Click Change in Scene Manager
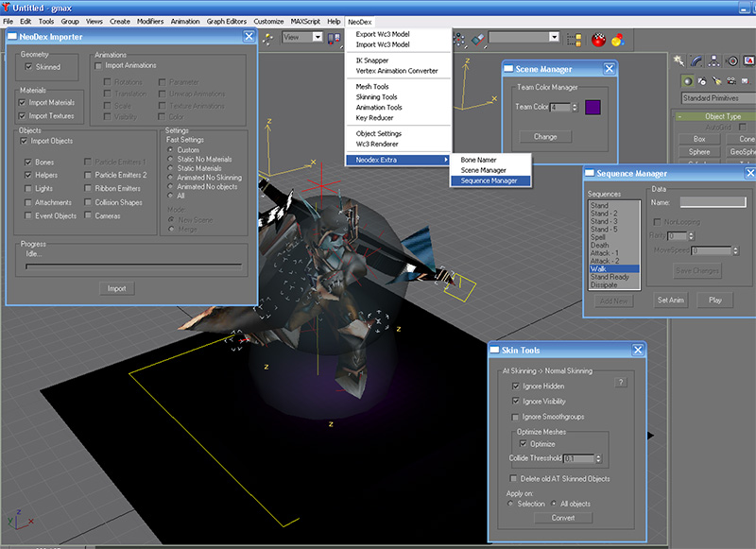The image size is (756, 549). [545, 137]
